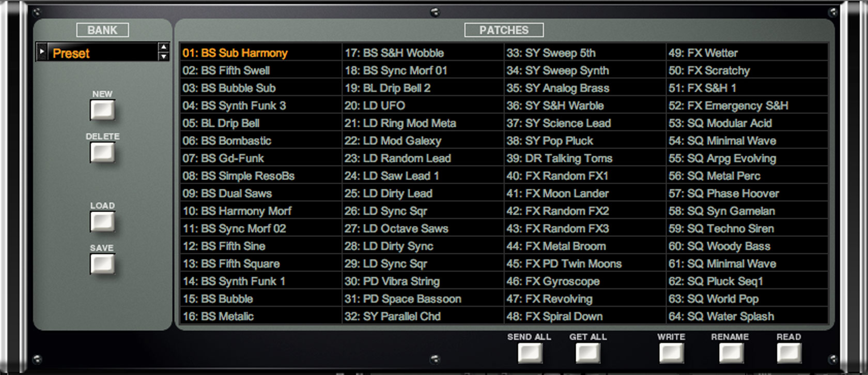
Task: Click the NEW bank button
Action: tap(102, 110)
